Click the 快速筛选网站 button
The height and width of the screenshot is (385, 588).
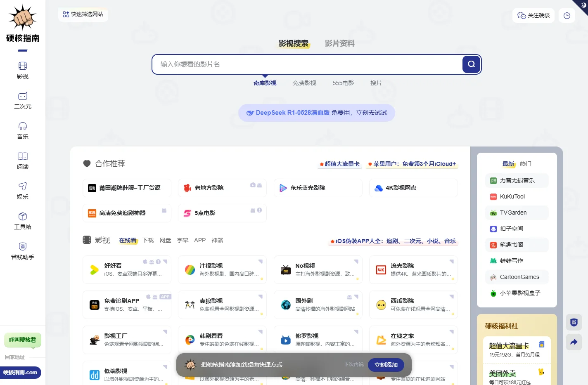point(83,14)
